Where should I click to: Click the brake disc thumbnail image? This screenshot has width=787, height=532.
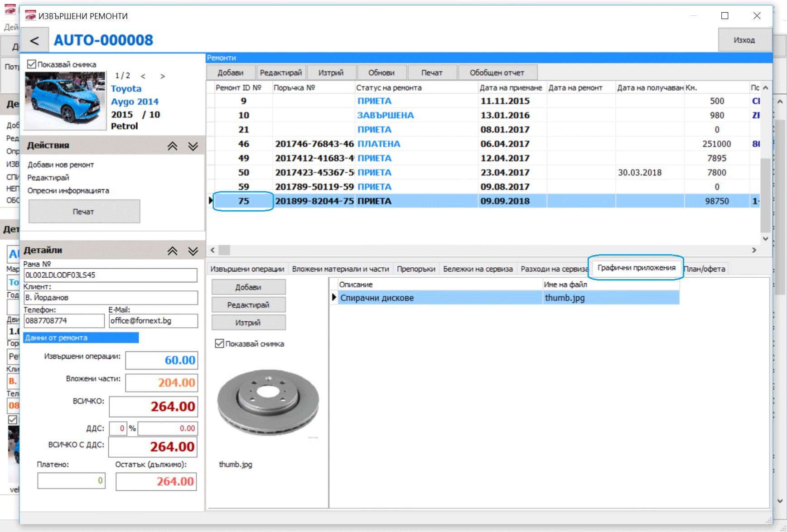(x=268, y=403)
